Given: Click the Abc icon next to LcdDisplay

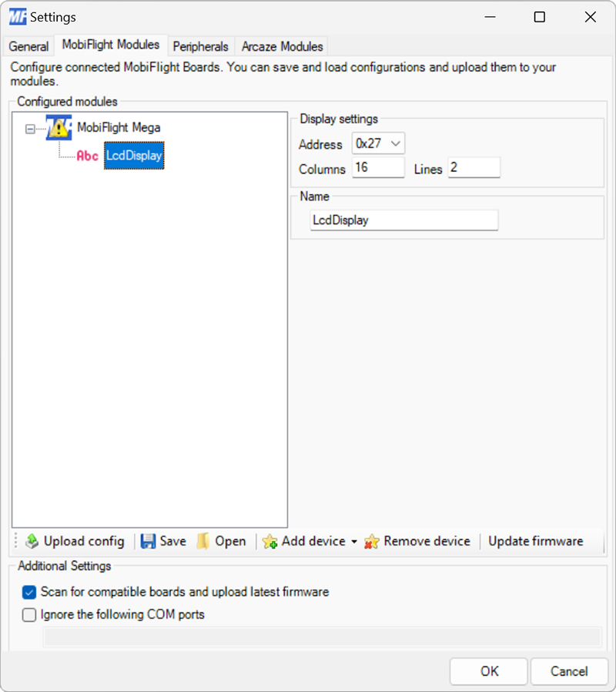Looking at the screenshot, I should (x=87, y=155).
